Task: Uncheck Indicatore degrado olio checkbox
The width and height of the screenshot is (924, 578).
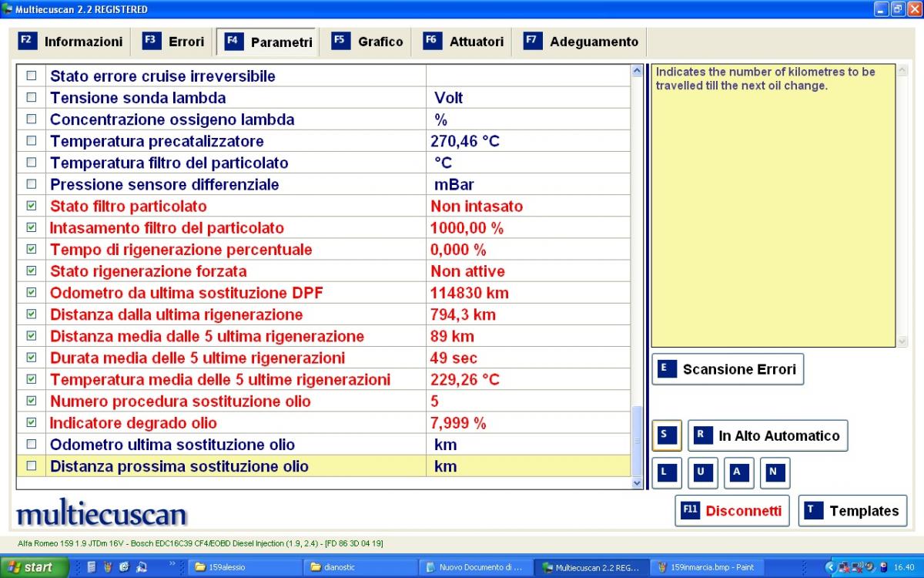Action: coord(32,422)
